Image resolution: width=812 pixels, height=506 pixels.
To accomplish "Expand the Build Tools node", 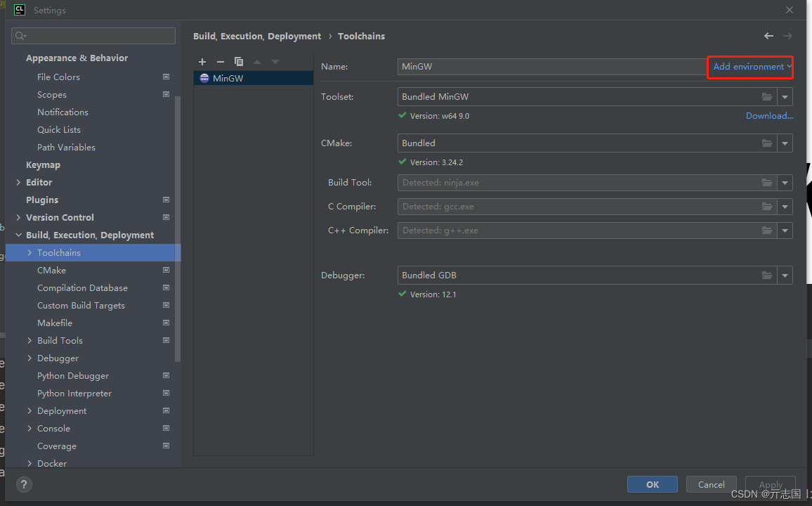I will tap(30, 340).
